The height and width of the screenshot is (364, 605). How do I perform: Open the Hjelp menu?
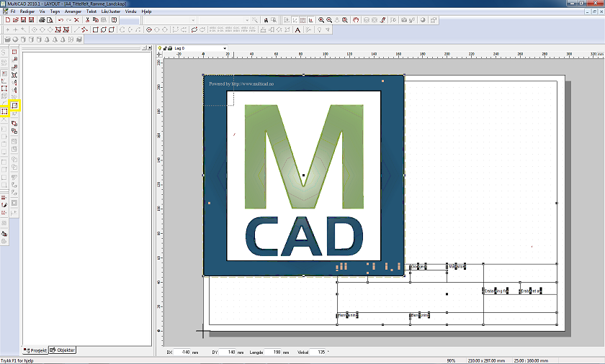click(147, 12)
